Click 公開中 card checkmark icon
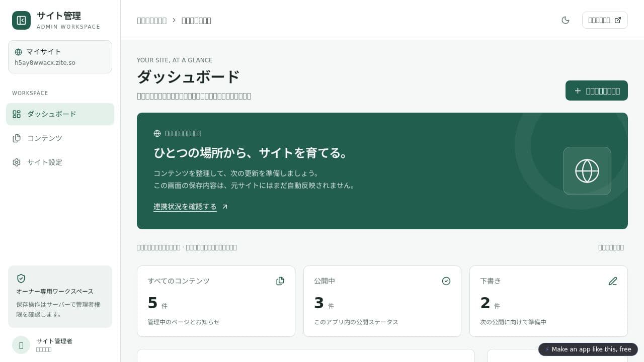 click(446, 281)
